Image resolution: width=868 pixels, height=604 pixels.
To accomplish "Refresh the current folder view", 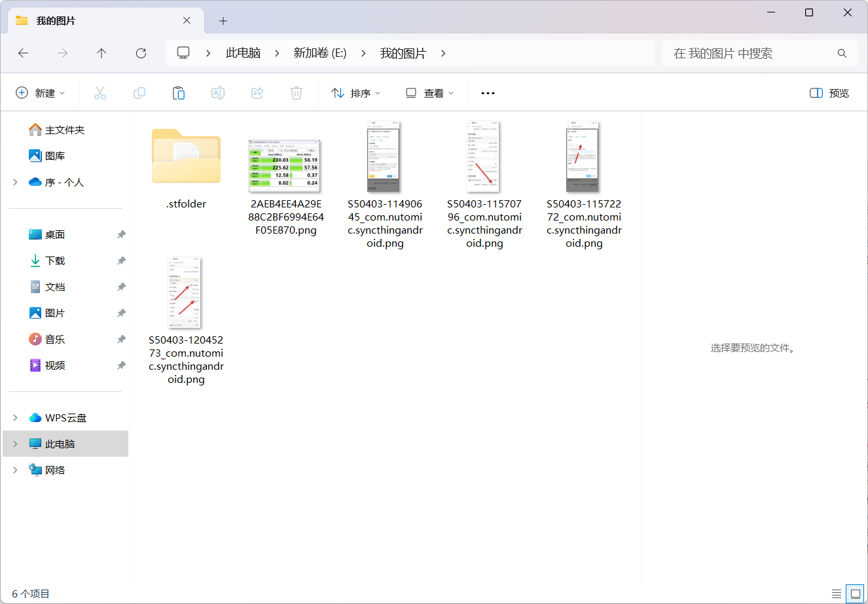I will [x=141, y=54].
